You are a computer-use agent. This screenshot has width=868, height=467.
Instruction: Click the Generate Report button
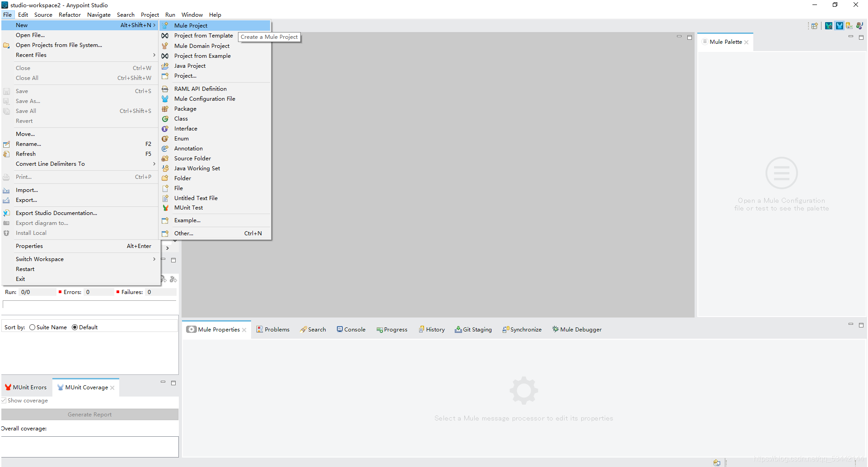click(89, 415)
